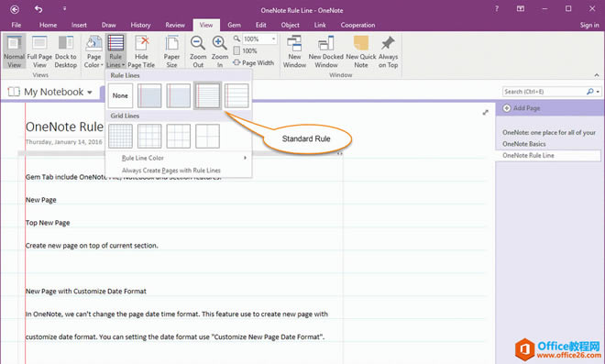605x364 pixels.
Task: Open the Gem tab
Action: 234,25
